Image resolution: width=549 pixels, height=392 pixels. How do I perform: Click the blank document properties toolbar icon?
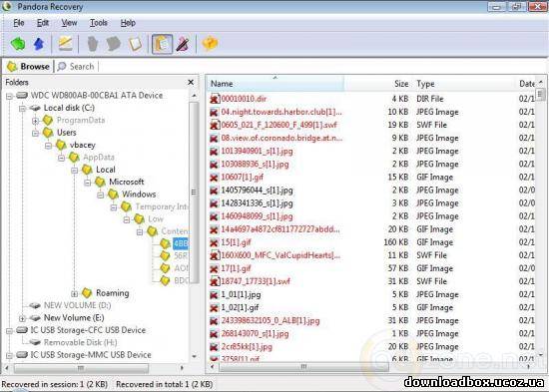[136, 44]
